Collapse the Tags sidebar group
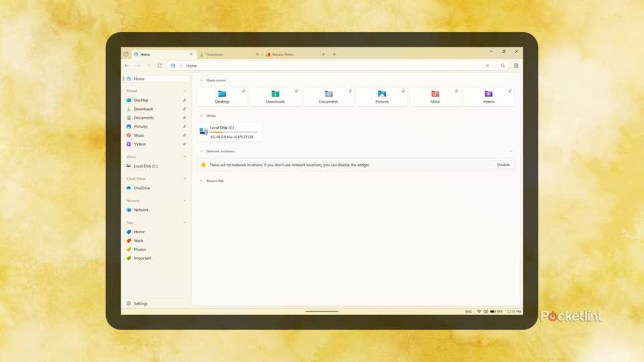 (184, 223)
